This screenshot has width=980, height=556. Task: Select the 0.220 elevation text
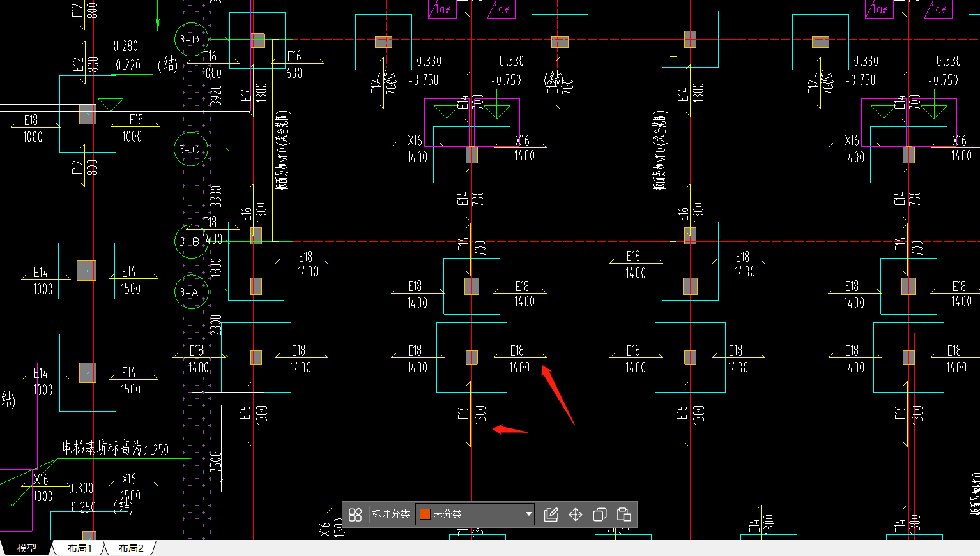pyautogui.click(x=128, y=65)
